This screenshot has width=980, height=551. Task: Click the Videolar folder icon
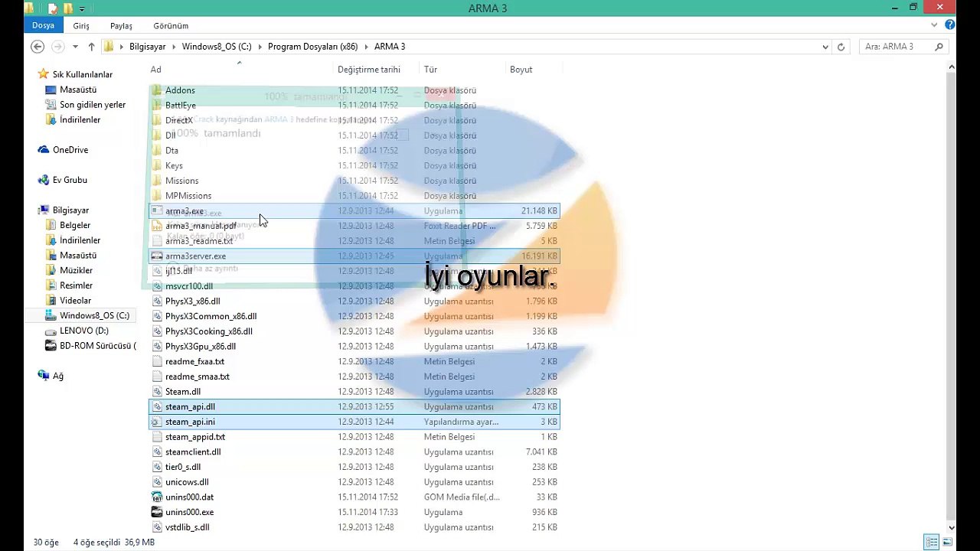tap(51, 301)
